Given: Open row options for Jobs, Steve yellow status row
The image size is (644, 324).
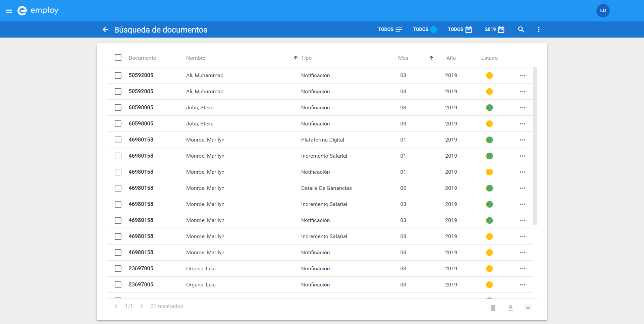Looking at the screenshot, I should click(523, 124).
